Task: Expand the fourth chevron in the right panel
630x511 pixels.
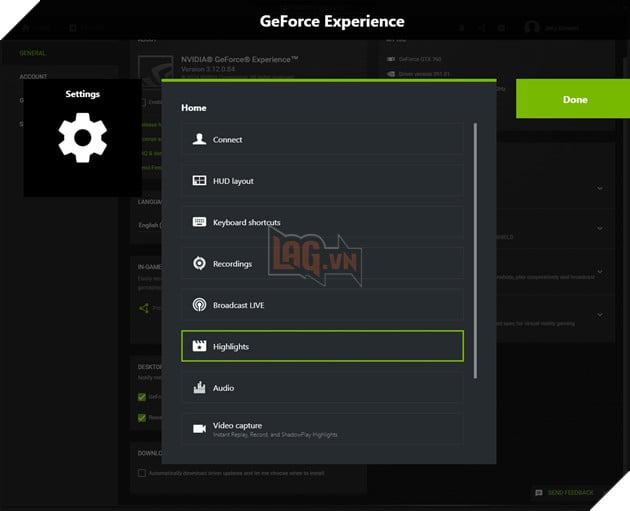Action: 599,315
